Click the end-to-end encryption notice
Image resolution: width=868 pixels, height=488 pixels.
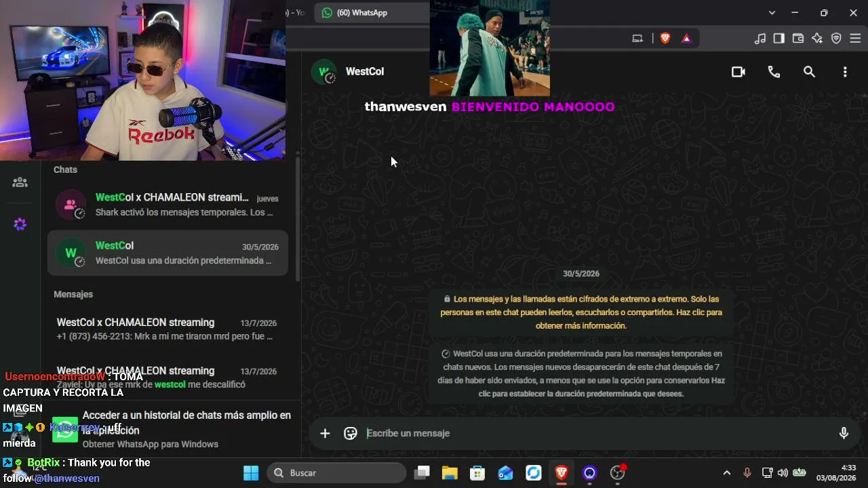[x=581, y=312]
